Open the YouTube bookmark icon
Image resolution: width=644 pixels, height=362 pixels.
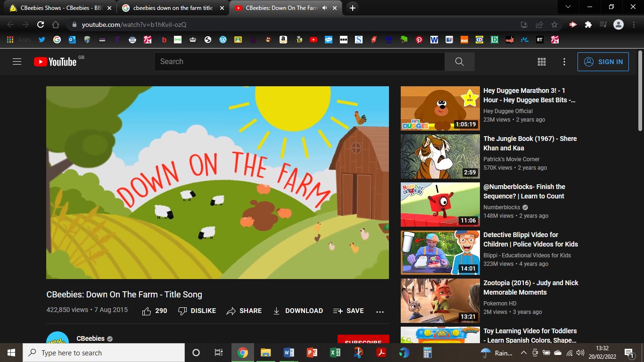(x=314, y=40)
